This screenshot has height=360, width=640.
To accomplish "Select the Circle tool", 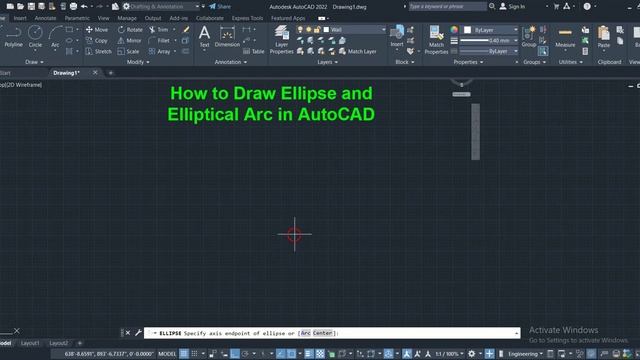I will (35, 37).
